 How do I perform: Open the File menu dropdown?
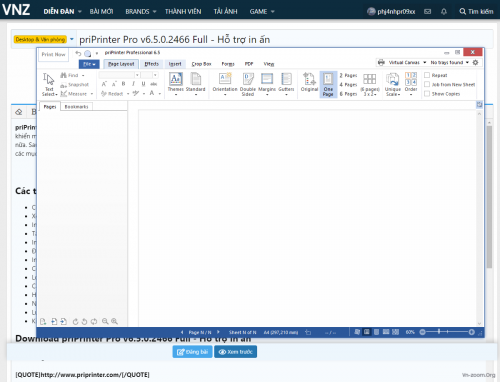coord(89,64)
